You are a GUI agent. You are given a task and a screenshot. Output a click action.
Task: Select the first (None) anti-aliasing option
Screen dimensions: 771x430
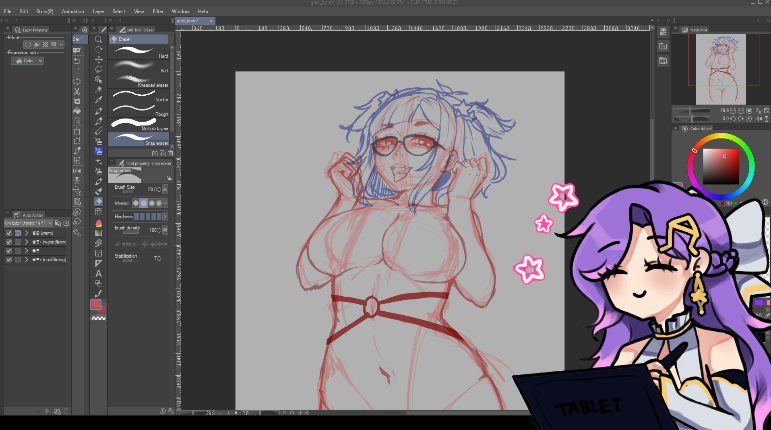pos(136,203)
